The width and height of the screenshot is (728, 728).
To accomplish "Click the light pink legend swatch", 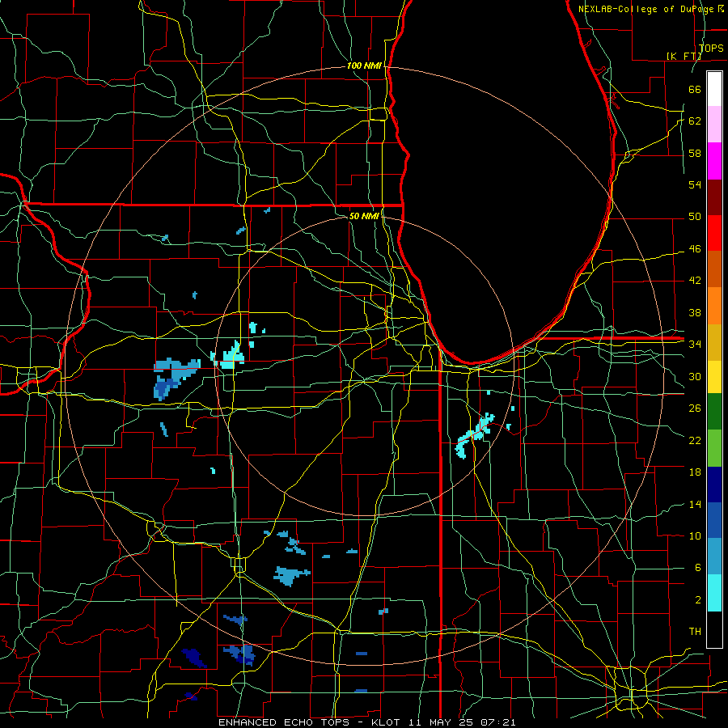I will coord(714,125).
